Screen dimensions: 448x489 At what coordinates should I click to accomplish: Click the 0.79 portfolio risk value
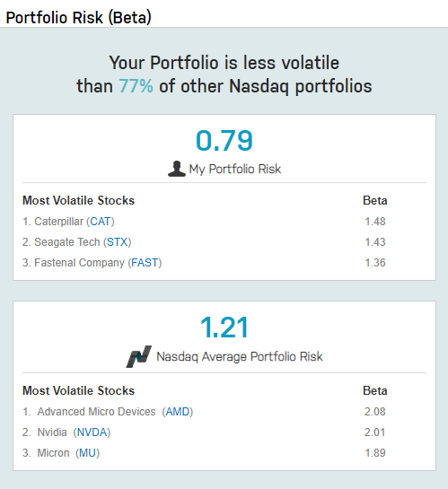(x=224, y=141)
